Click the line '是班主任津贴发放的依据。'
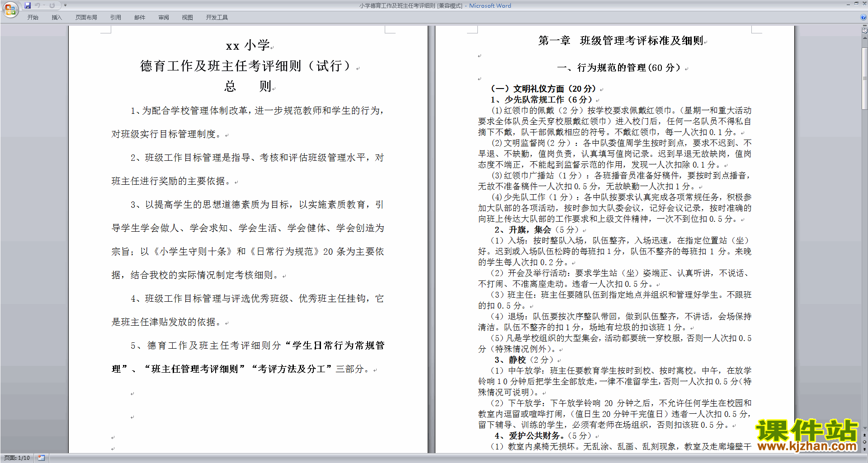The image size is (868, 463). 167,322
